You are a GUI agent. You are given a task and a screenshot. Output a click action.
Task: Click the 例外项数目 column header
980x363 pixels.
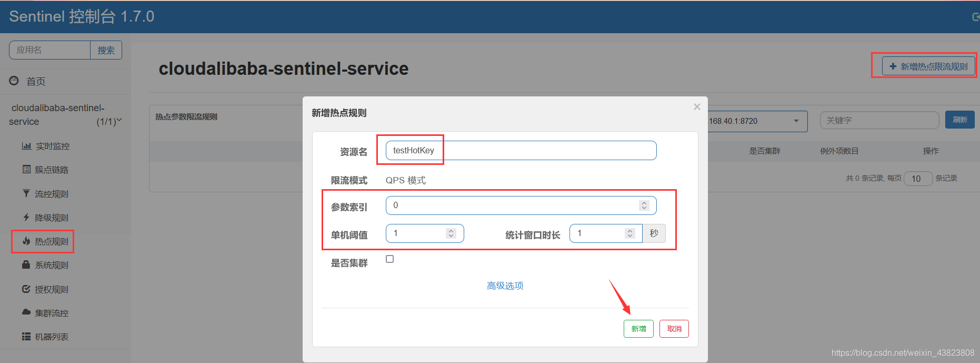click(x=839, y=151)
